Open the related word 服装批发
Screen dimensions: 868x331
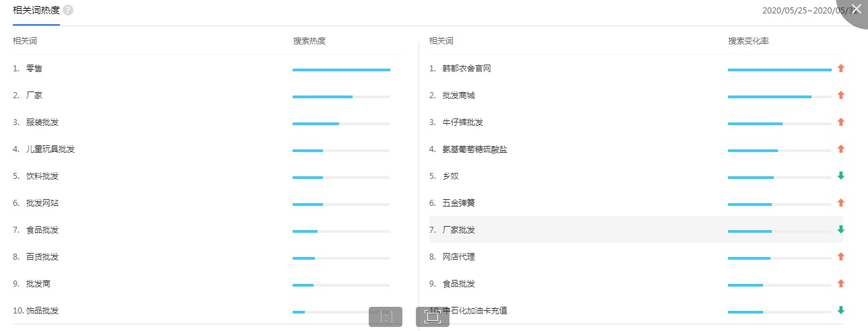tap(42, 122)
